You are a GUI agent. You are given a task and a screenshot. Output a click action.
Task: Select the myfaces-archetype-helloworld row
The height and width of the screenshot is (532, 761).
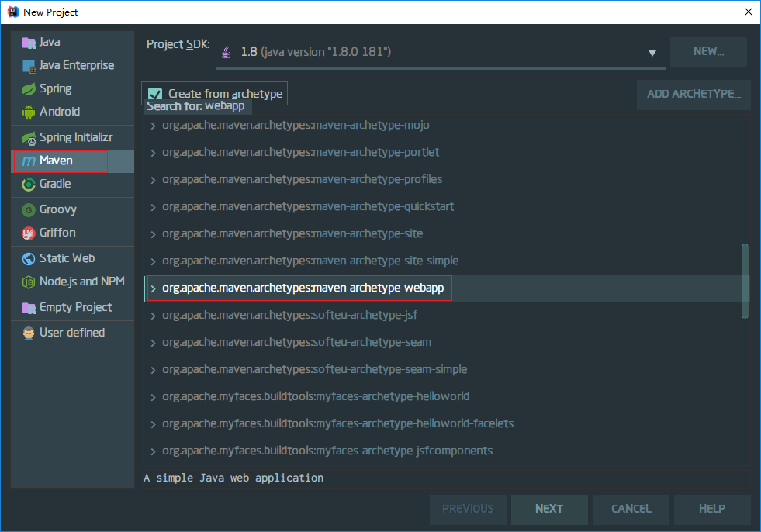tap(447, 398)
